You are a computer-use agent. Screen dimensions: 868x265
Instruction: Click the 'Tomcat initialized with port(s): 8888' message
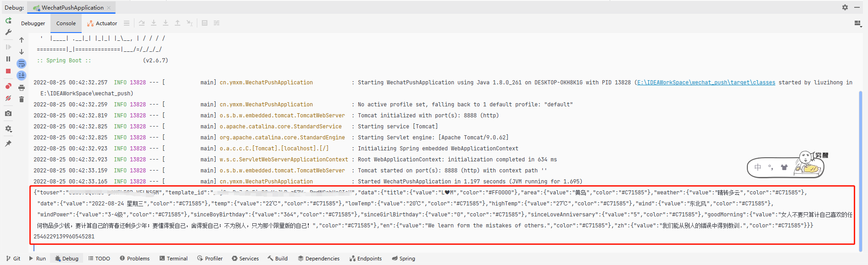pyautogui.click(x=428, y=116)
